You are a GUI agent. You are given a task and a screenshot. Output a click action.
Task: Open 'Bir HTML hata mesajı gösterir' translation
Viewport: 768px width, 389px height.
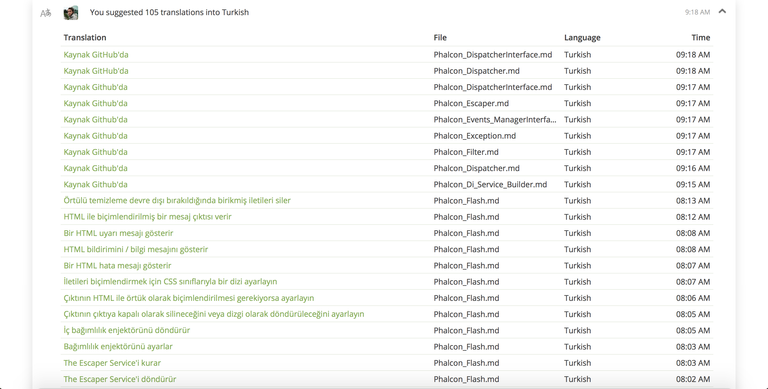pos(118,266)
